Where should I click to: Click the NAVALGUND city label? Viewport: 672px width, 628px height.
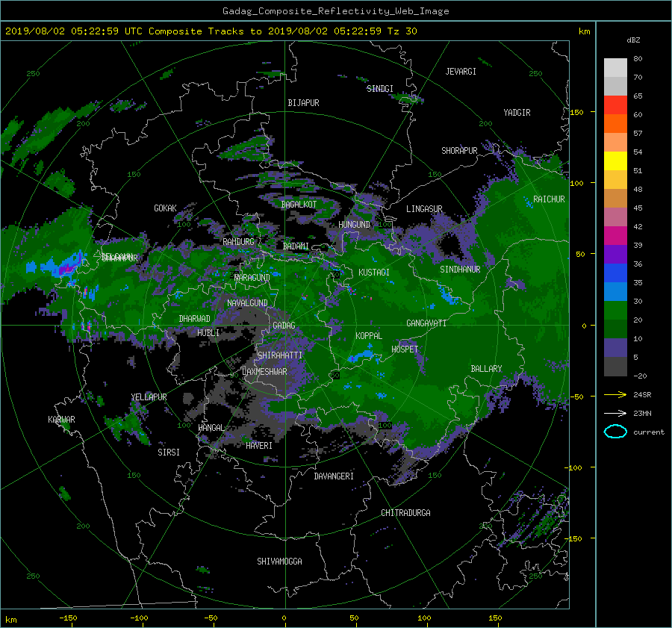(247, 303)
